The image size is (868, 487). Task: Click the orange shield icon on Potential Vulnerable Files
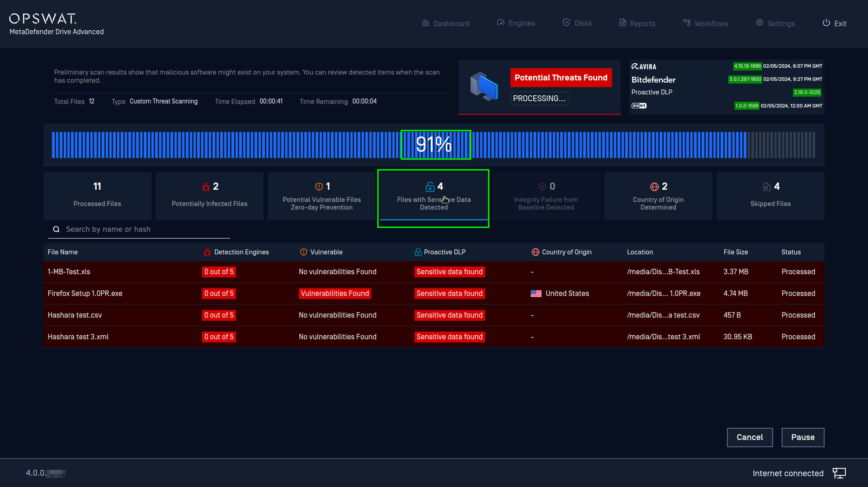click(x=319, y=187)
